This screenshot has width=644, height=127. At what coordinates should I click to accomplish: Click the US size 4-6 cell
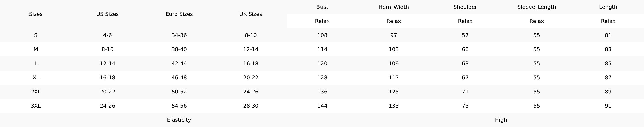click(107, 35)
